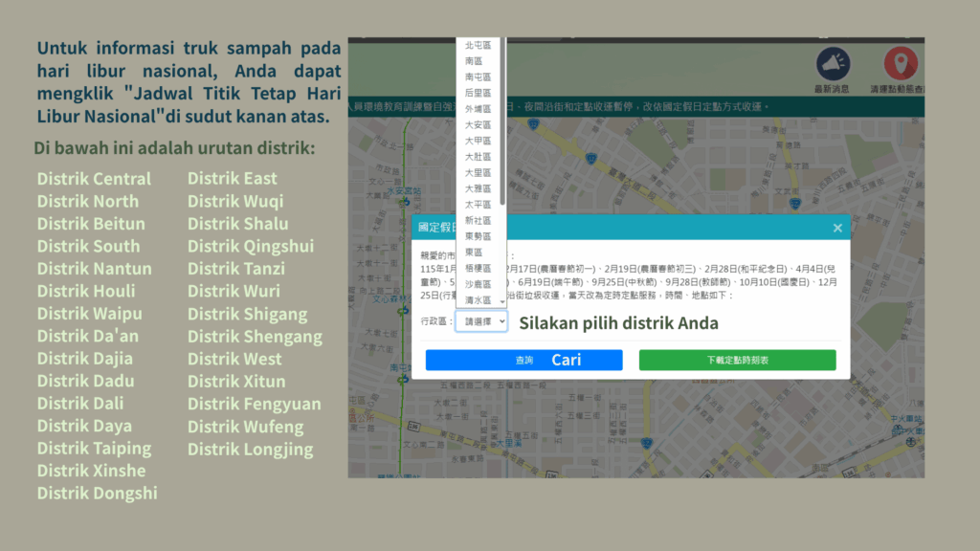Click the 'Distrik Tanzi' text

click(x=236, y=269)
